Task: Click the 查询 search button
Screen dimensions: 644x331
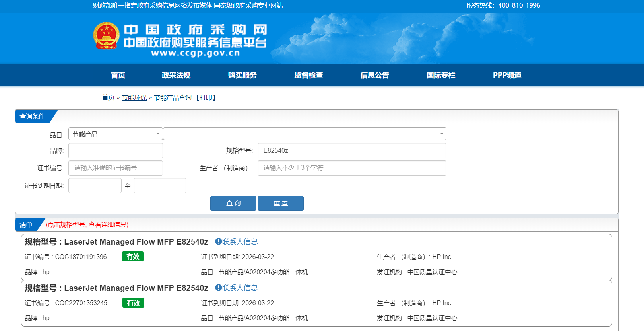Action: click(233, 203)
